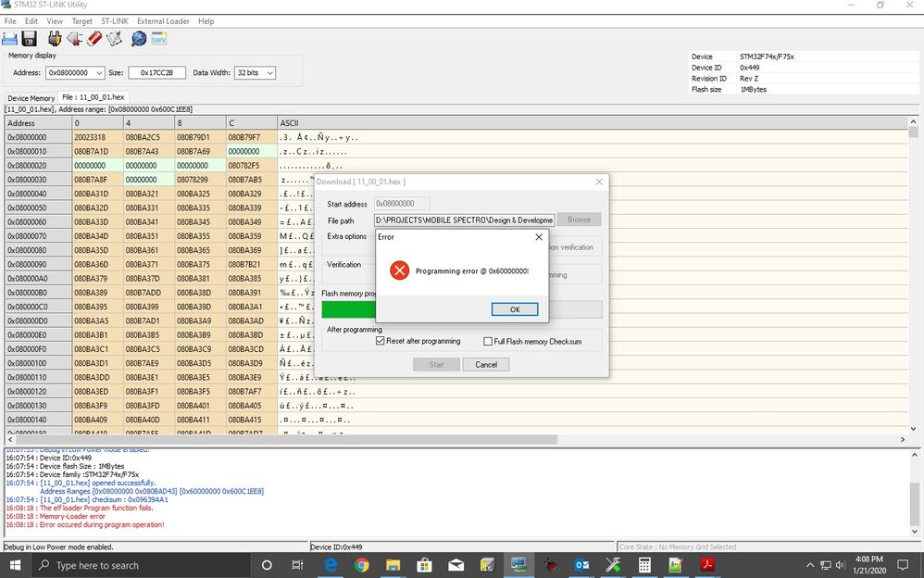The height and width of the screenshot is (578, 924).
Task: Open the File menu
Action: [x=10, y=21]
